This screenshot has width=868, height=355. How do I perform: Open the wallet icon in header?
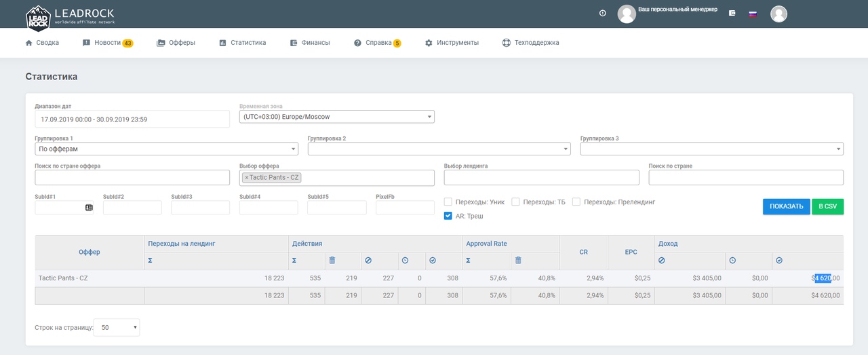tap(732, 13)
